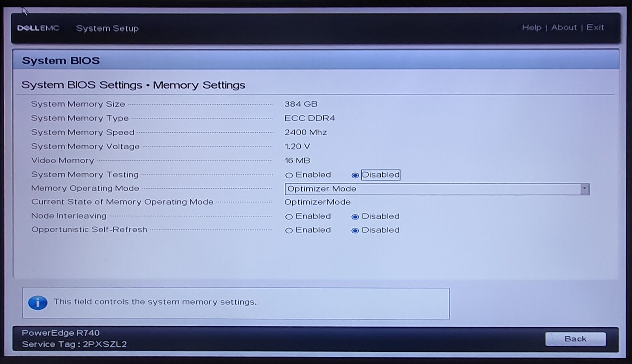This screenshot has height=364, width=632.
Task: Click the System Memory Testing label
Action: point(85,174)
